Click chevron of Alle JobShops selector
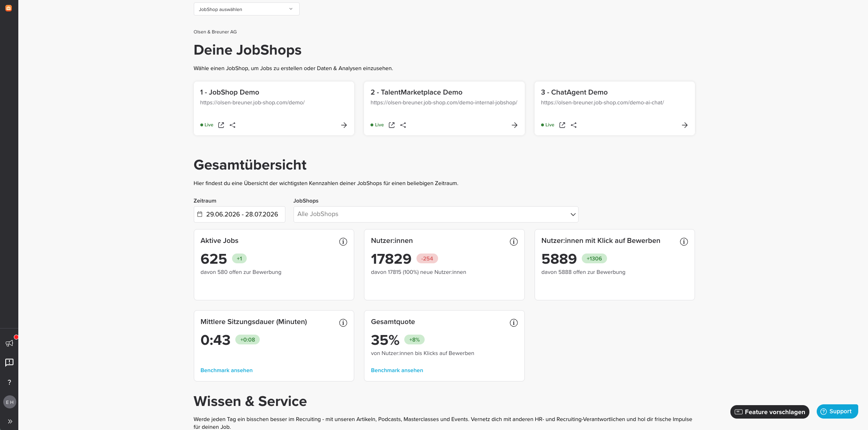Viewport: 868px width, 430px height. pos(573,214)
